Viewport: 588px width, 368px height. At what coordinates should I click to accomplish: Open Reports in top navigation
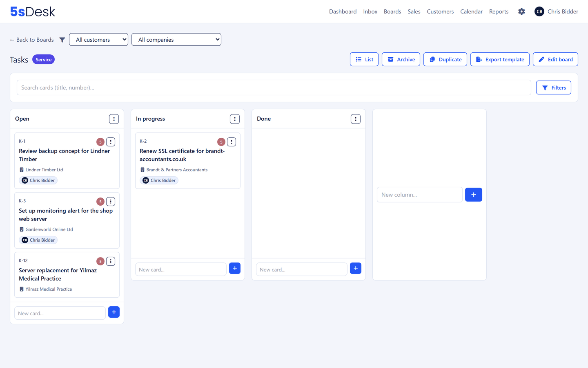click(499, 11)
